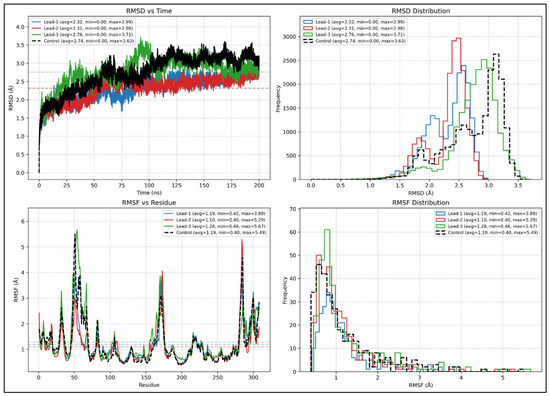
Task: Click the "RMSD (Å)" x-axis label of RMSD Distribution
Action: click(x=421, y=193)
